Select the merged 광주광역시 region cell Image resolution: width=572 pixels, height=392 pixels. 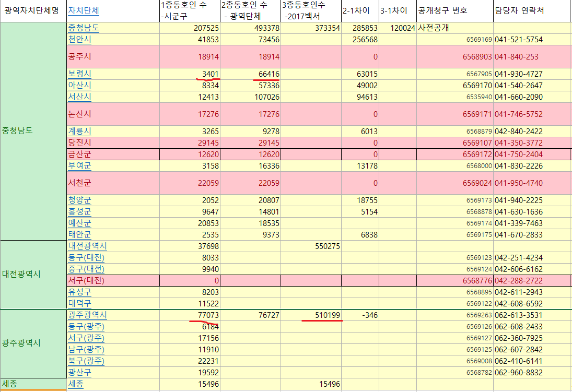coord(33,343)
